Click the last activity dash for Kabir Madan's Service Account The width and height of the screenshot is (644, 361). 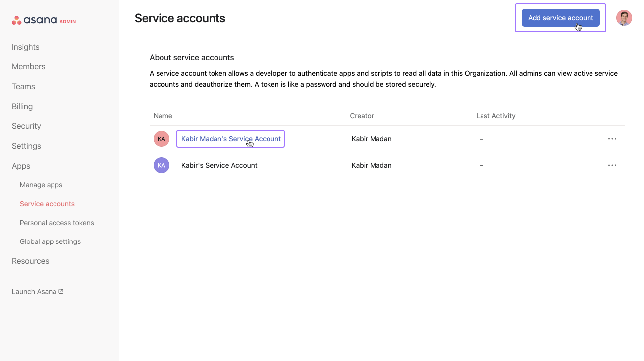tap(482, 139)
